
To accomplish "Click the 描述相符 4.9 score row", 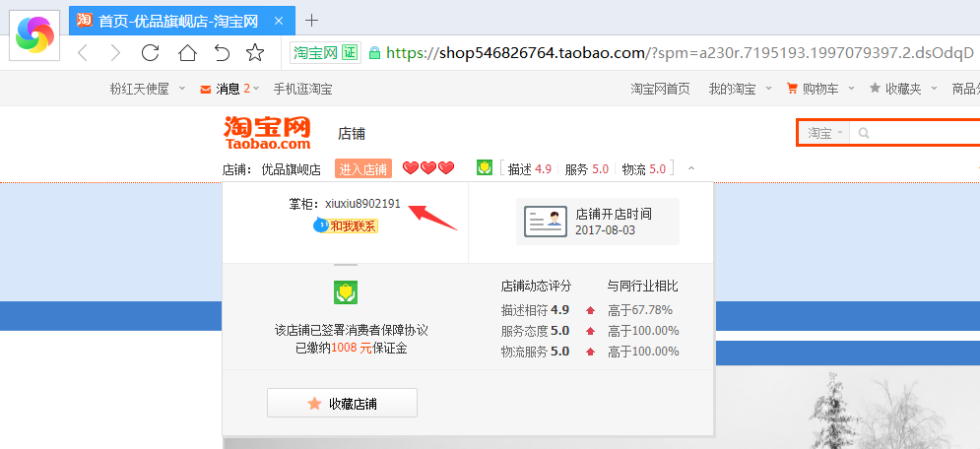I will 535,310.
